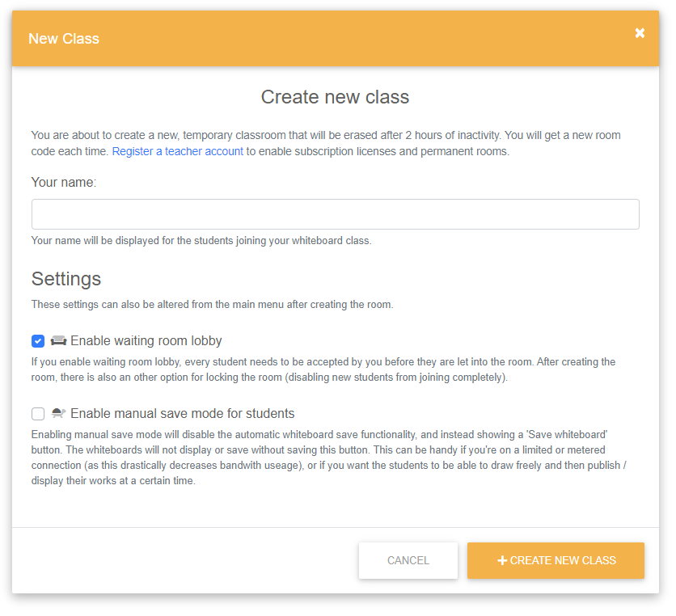Viewport: 676px width, 616px height.
Task: Uncheck the Enable waiting room lobby checkbox
Action: [38, 341]
